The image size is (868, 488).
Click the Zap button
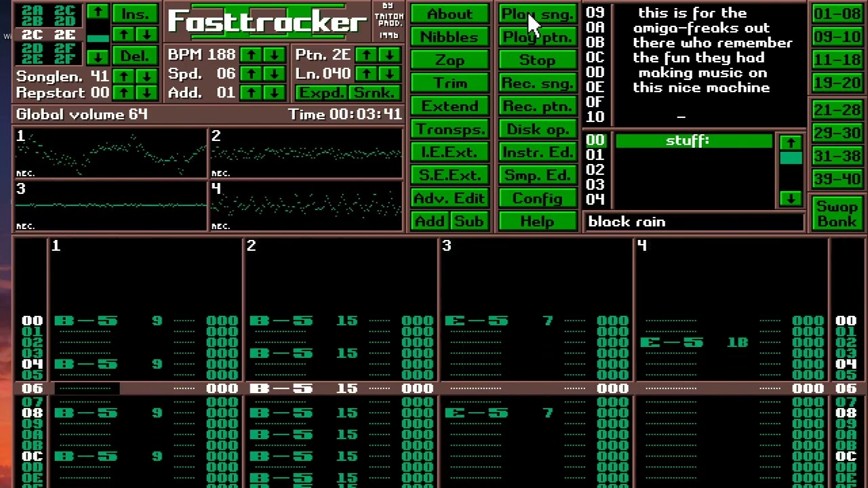tap(450, 60)
